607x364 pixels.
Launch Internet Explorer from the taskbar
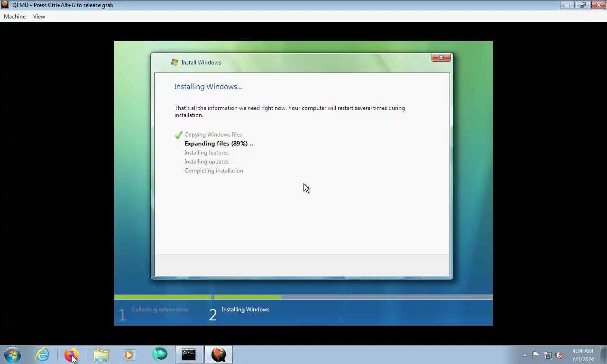coord(42,355)
